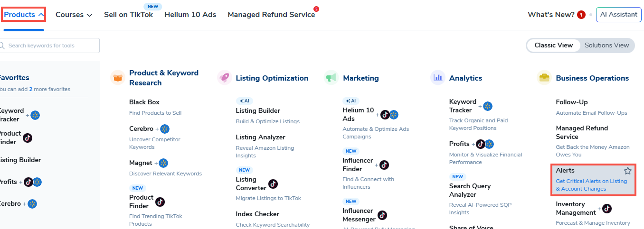This screenshot has height=229, width=644.
Task: Open the Black Box tool
Action: (x=144, y=102)
